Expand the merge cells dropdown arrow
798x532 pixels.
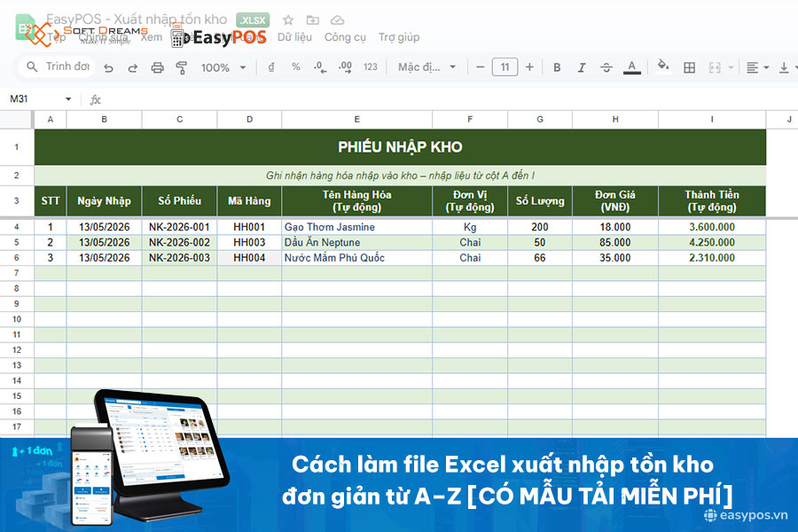731,67
